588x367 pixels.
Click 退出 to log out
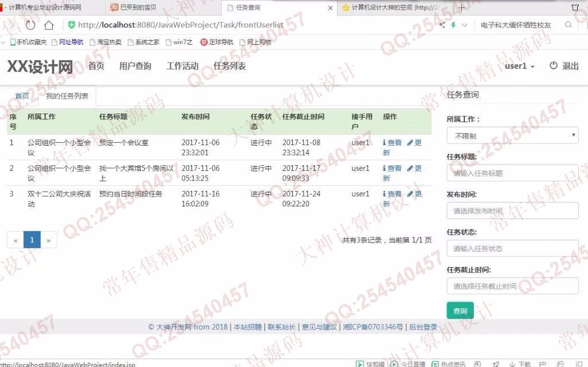tap(564, 66)
